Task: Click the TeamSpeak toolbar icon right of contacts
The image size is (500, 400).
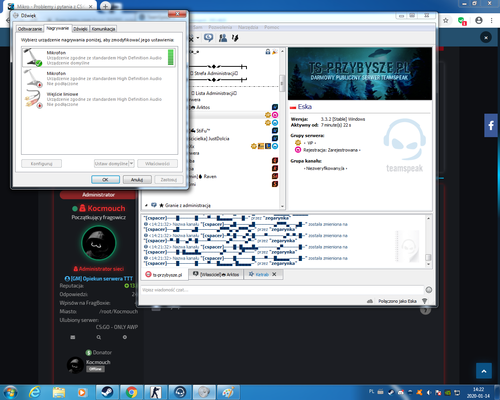Action: [x=235, y=38]
